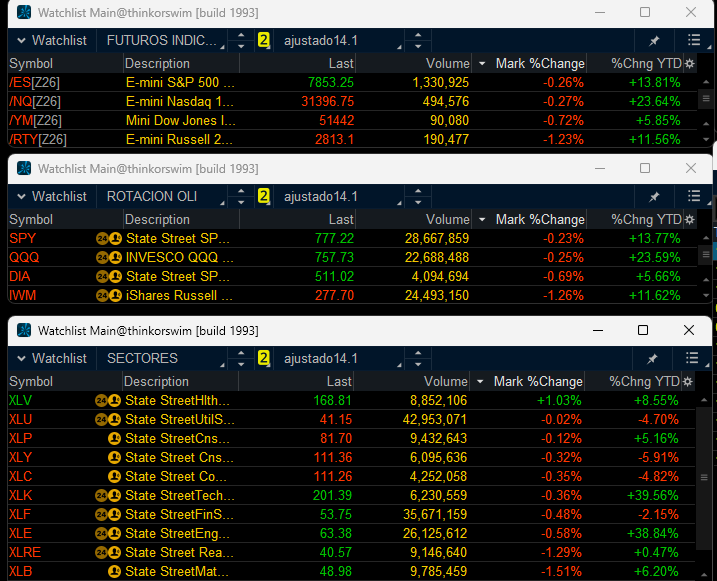Image resolution: width=717 pixels, height=581 pixels.
Task: Open the list actions menu in FUTUROS window
Action: (x=694, y=40)
